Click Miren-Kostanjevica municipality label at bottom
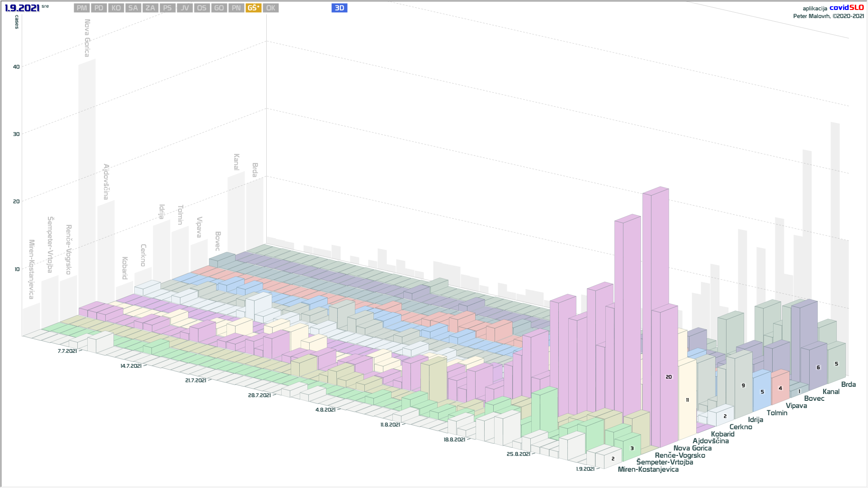The image size is (868, 488). pos(648,469)
